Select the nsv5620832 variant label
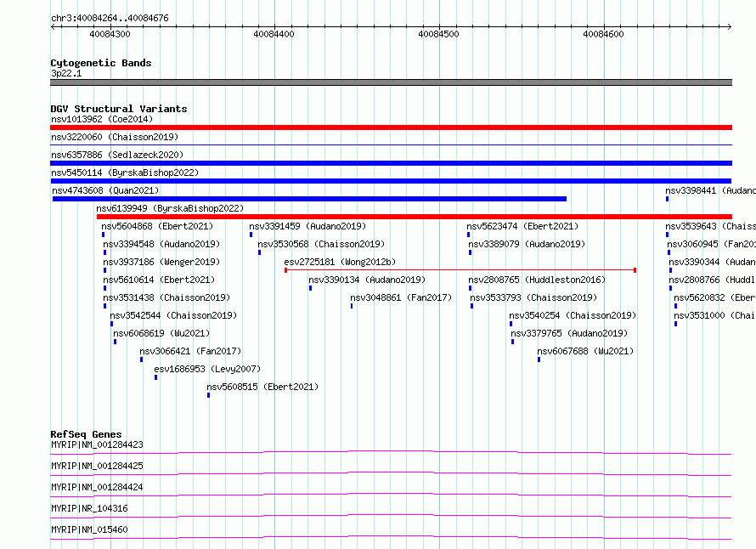Viewport: 756px width, 549px height. tap(715, 297)
